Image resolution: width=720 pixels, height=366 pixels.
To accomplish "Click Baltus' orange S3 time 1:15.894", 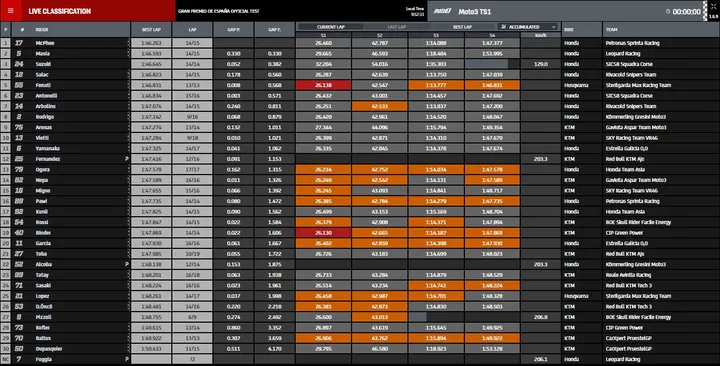I will pyautogui.click(x=436, y=338).
